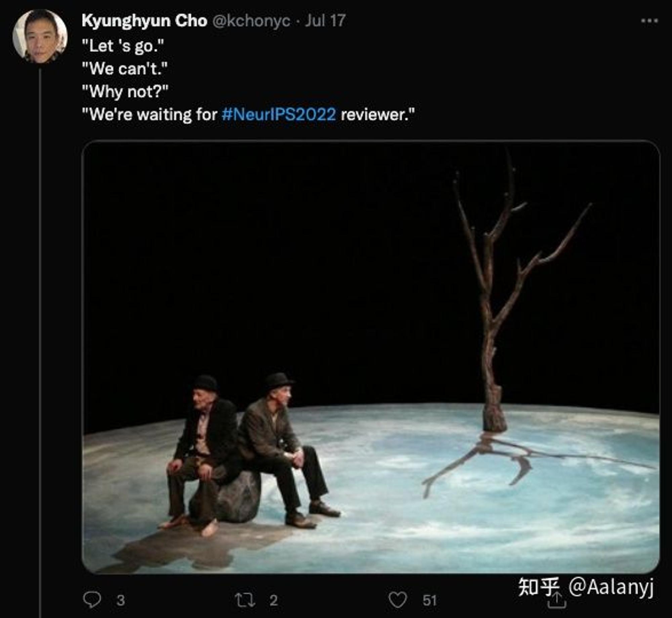This screenshot has height=618, width=672.
Task: Open the Jul 17 timestamp permalink
Action: (x=325, y=21)
